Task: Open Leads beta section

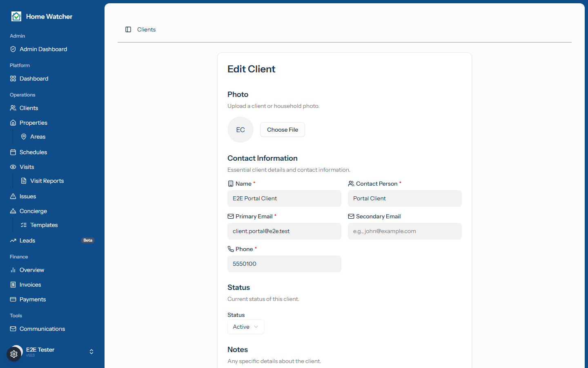Action: pos(52,240)
